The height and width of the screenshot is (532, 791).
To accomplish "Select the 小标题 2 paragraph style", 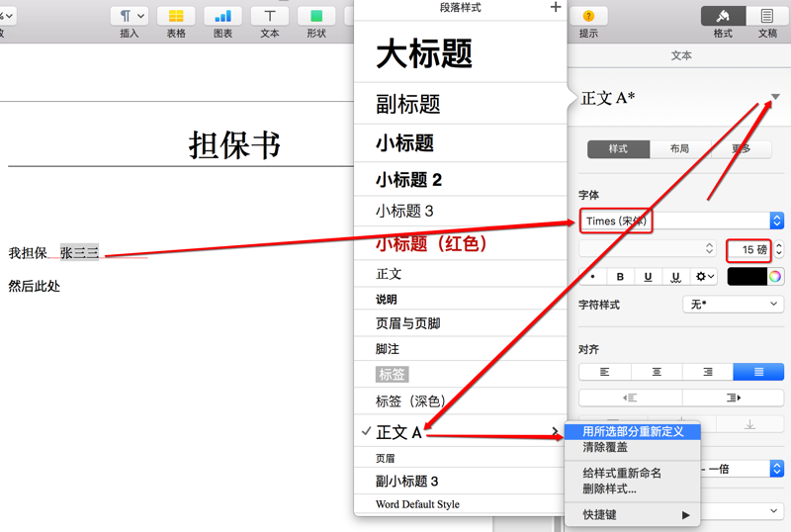I will (461, 179).
